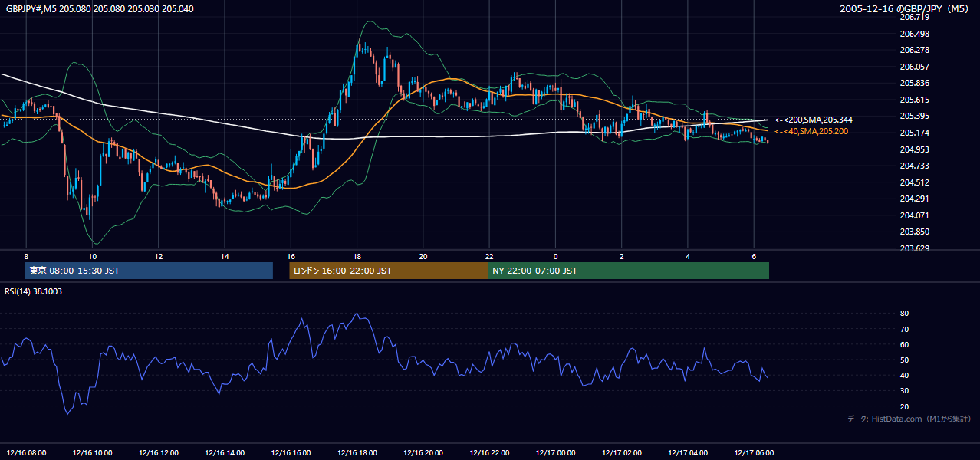This screenshot has height=460, width=980.
Task: Click RSI scale level 70
Action: (x=904, y=329)
